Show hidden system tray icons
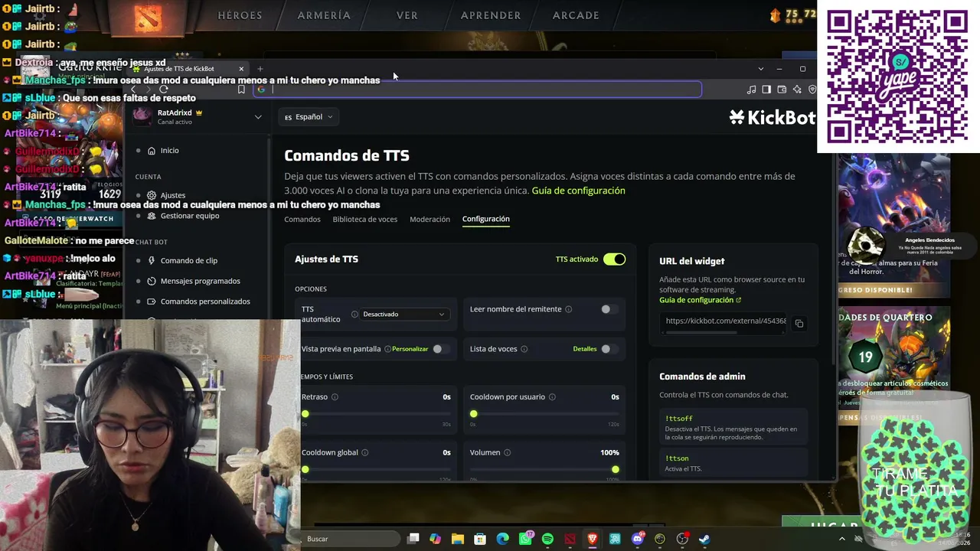This screenshot has height=551, width=980. tap(843, 539)
